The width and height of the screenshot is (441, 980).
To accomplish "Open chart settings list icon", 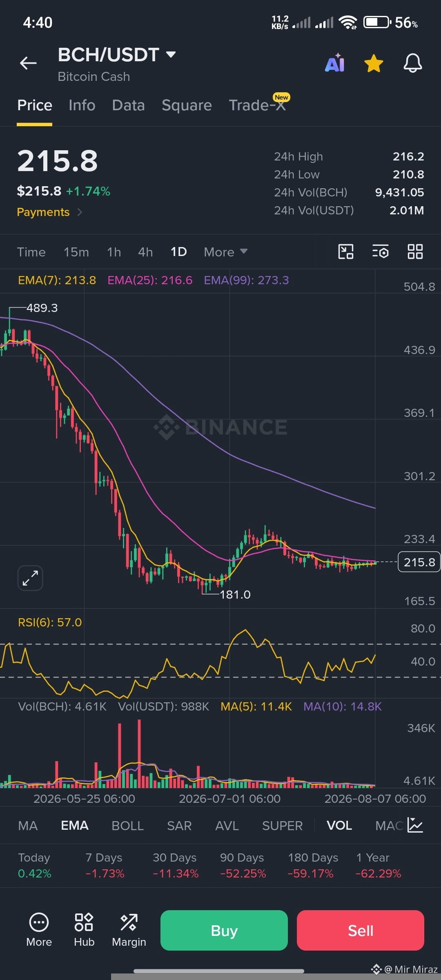I will [x=381, y=252].
